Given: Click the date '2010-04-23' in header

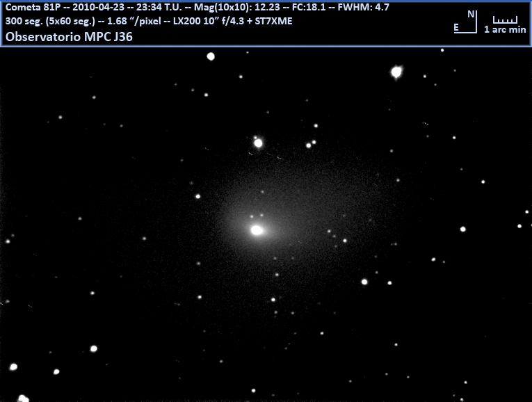Looking at the screenshot, I should tap(98, 7).
